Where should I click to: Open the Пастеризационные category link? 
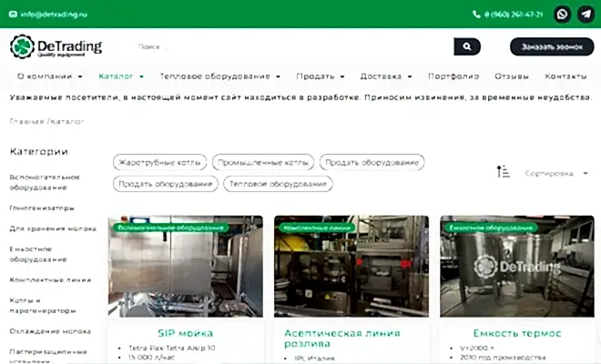(48, 354)
